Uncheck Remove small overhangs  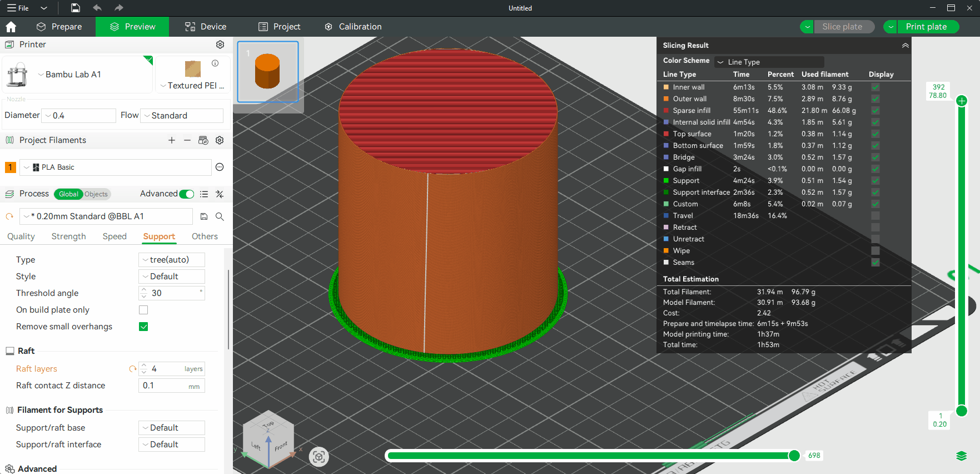[x=143, y=327]
